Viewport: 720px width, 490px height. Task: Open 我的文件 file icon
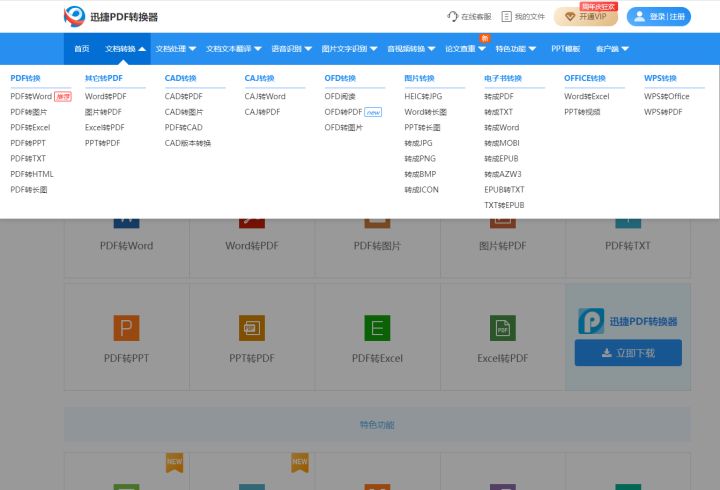pos(507,17)
